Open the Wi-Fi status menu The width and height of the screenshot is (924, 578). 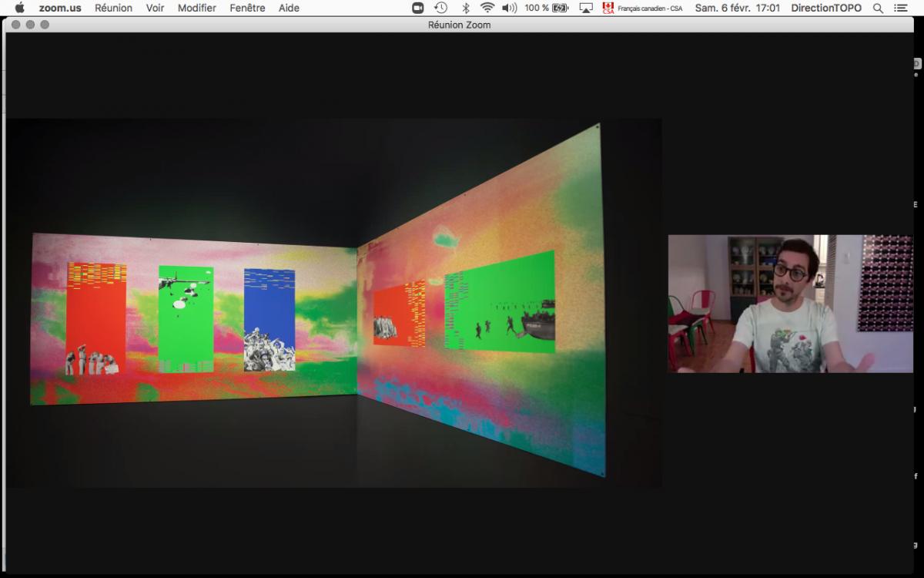[487, 8]
